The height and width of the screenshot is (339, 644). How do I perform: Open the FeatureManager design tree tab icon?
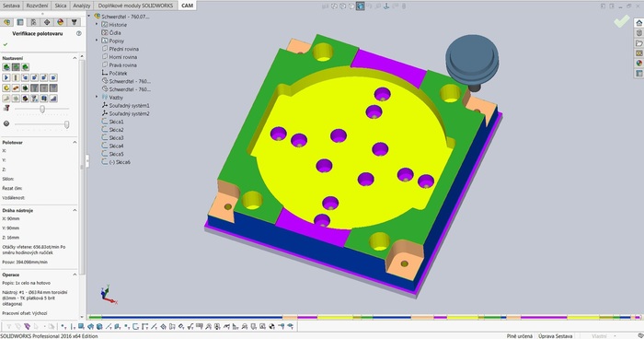[7, 22]
